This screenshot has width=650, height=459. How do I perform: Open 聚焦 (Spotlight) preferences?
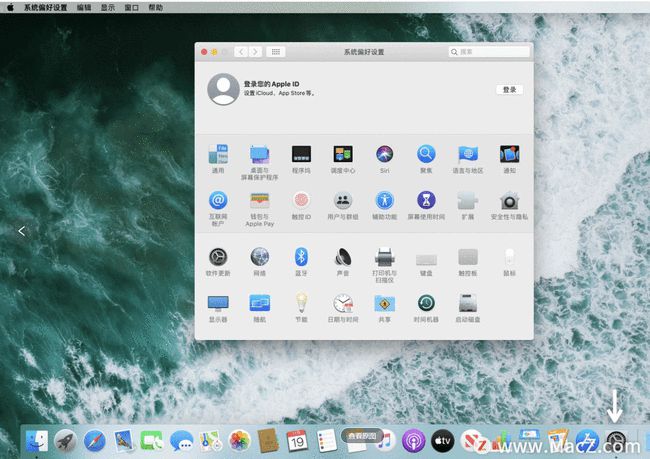pos(426,155)
